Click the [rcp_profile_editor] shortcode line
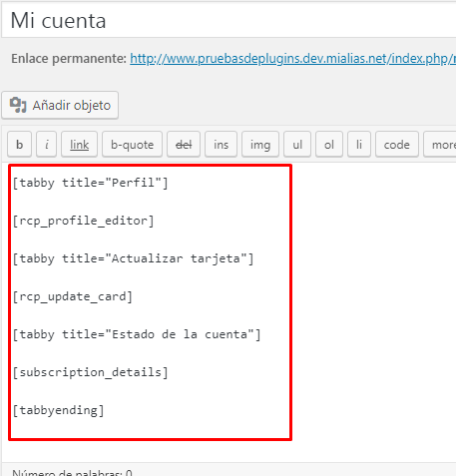The image size is (456, 476). [x=83, y=221]
